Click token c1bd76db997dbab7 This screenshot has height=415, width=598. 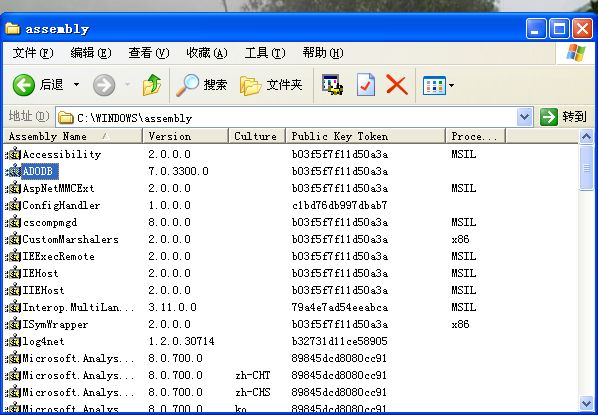[340, 205]
